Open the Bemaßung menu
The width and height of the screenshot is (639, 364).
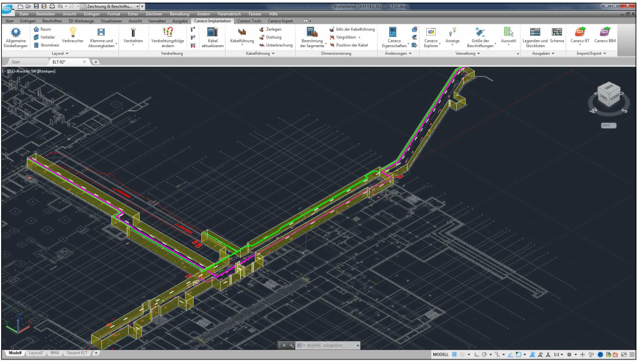pyautogui.click(x=180, y=13)
